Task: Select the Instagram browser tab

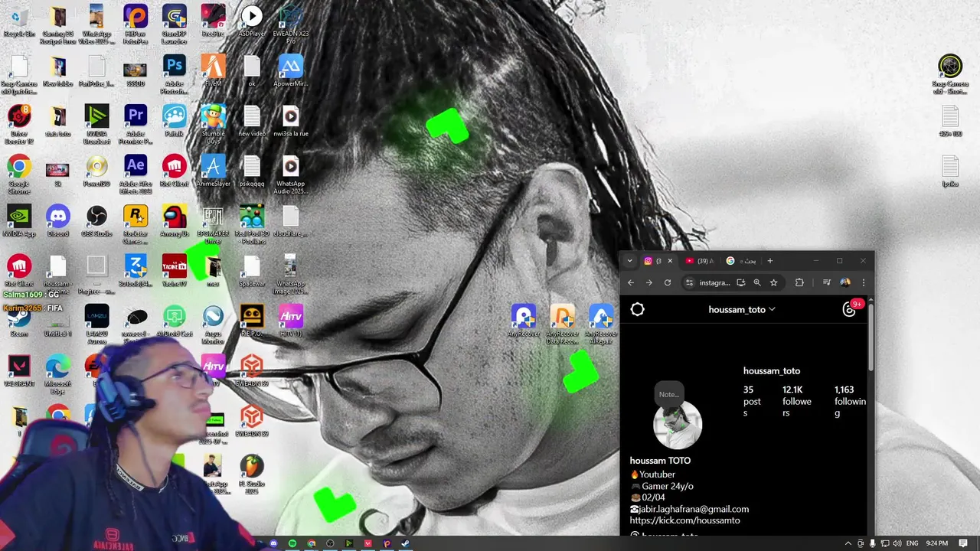Action: (658, 261)
